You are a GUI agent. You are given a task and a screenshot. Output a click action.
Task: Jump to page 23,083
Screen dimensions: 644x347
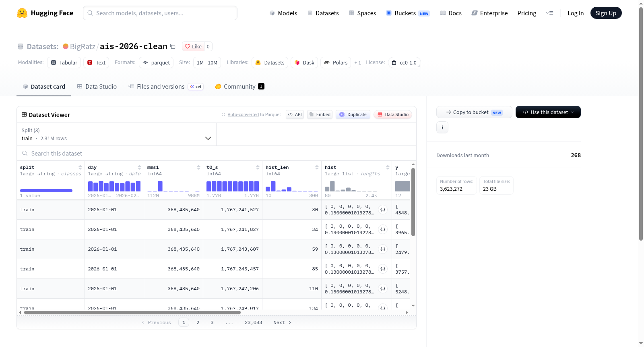coord(253,322)
